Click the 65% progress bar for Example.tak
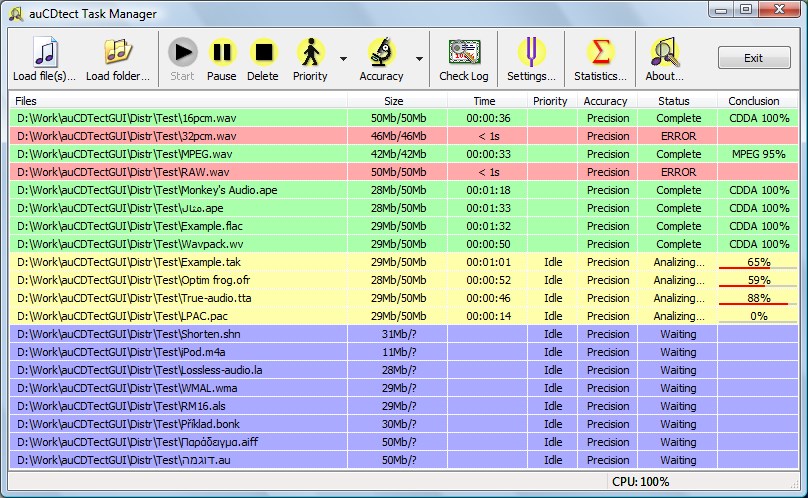The height and width of the screenshot is (498, 808). (758, 262)
